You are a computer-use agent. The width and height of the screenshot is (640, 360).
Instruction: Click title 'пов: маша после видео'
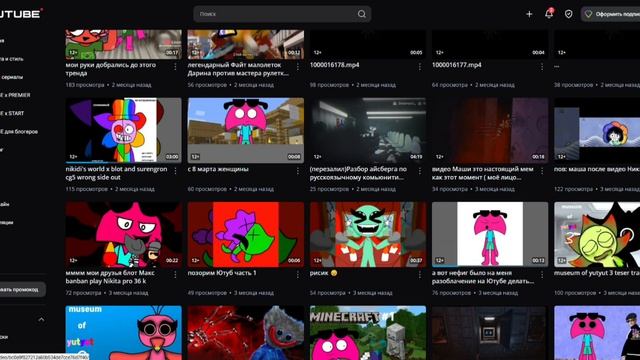597,169
